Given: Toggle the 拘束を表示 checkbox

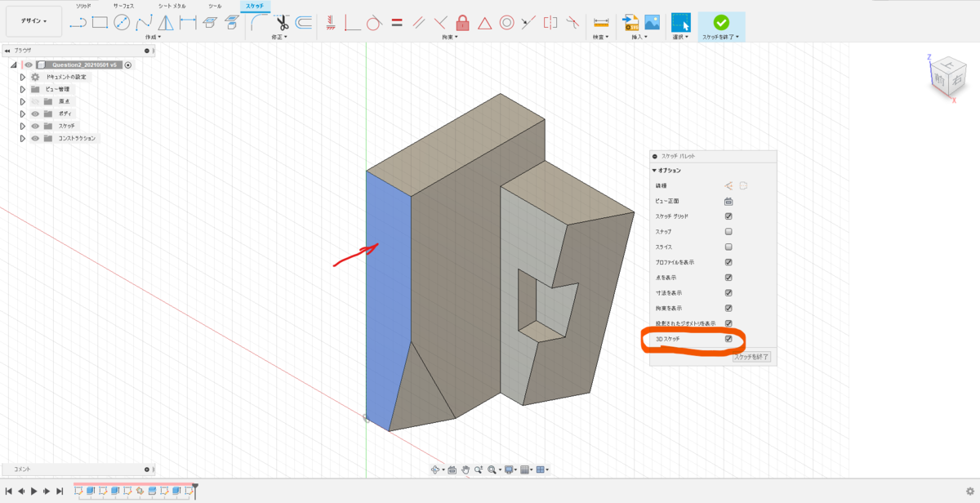Looking at the screenshot, I should pos(728,308).
